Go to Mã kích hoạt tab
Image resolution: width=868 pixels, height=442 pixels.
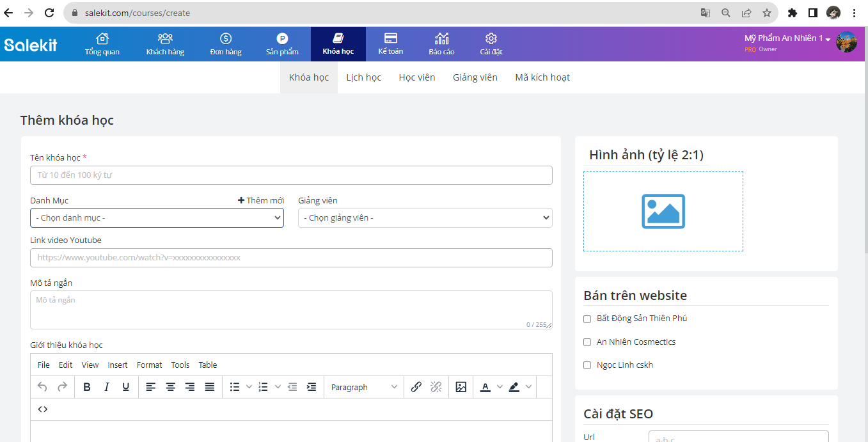[x=542, y=77]
